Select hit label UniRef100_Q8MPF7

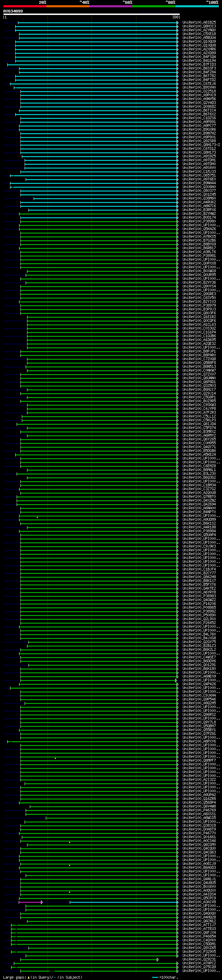[x=199, y=761]
